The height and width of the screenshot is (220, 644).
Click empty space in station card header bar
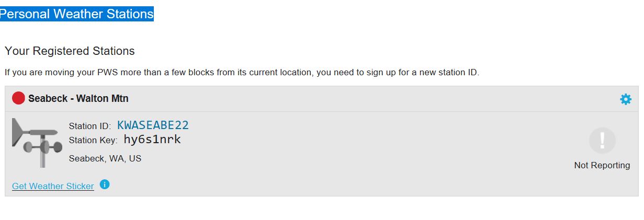366,99
